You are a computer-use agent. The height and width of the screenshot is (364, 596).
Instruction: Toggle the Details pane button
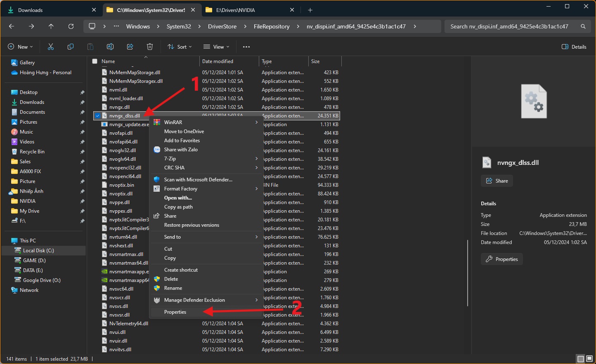tap(574, 47)
